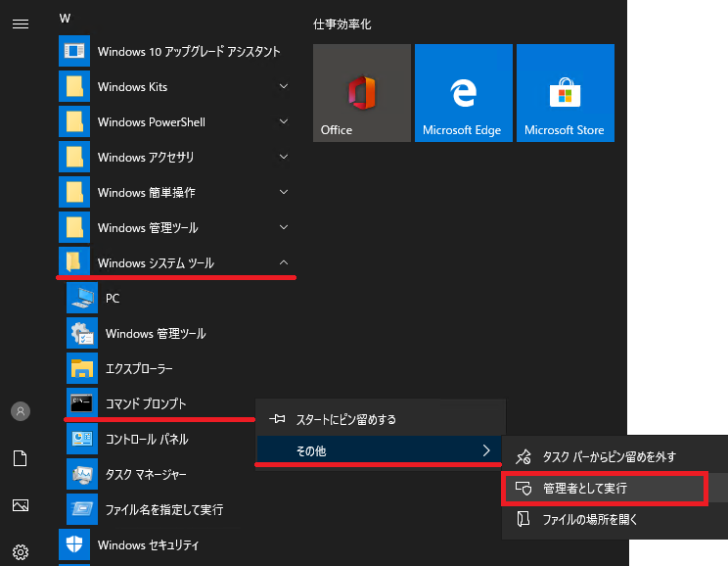The image size is (728, 566).
Task: Click the Windows PowerShell folder icon
Action: 74,121
